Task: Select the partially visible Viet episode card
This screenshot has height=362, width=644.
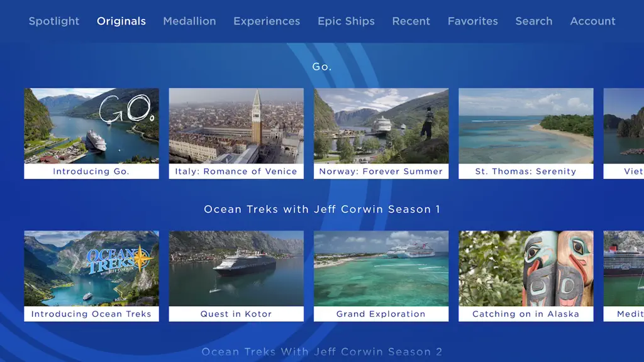Action: (623, 133)
